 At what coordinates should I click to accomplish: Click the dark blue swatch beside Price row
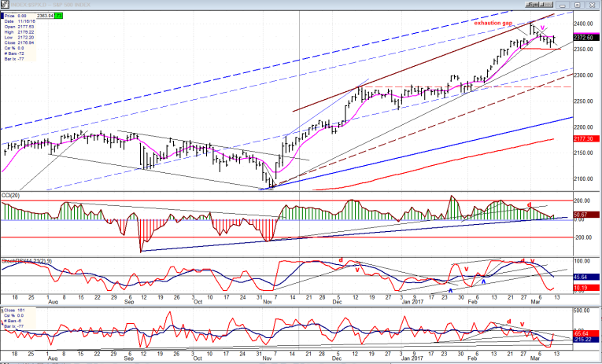tap(2, 16)
